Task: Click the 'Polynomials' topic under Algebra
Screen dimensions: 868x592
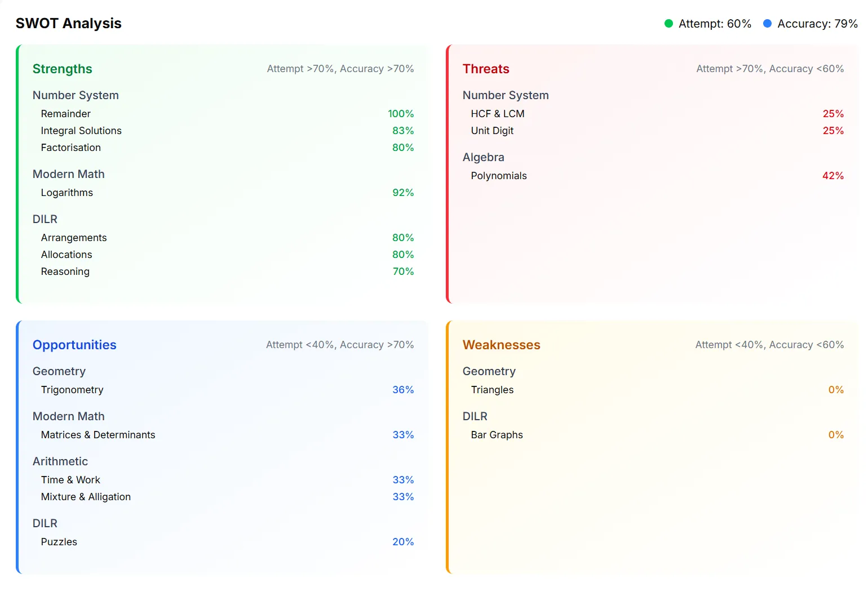Action: (499, 176)
